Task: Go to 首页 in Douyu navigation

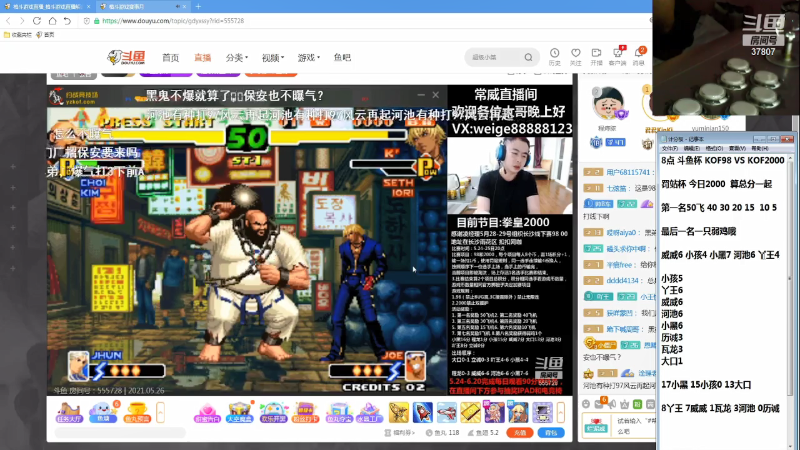Action: tap(170, 58)
